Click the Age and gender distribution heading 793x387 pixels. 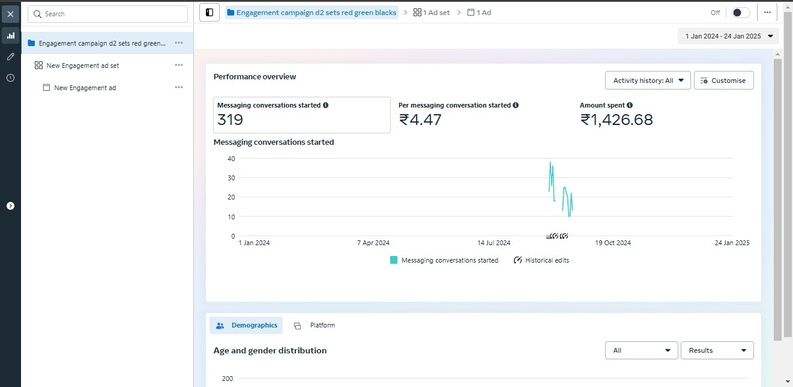[x=270, y=351]
